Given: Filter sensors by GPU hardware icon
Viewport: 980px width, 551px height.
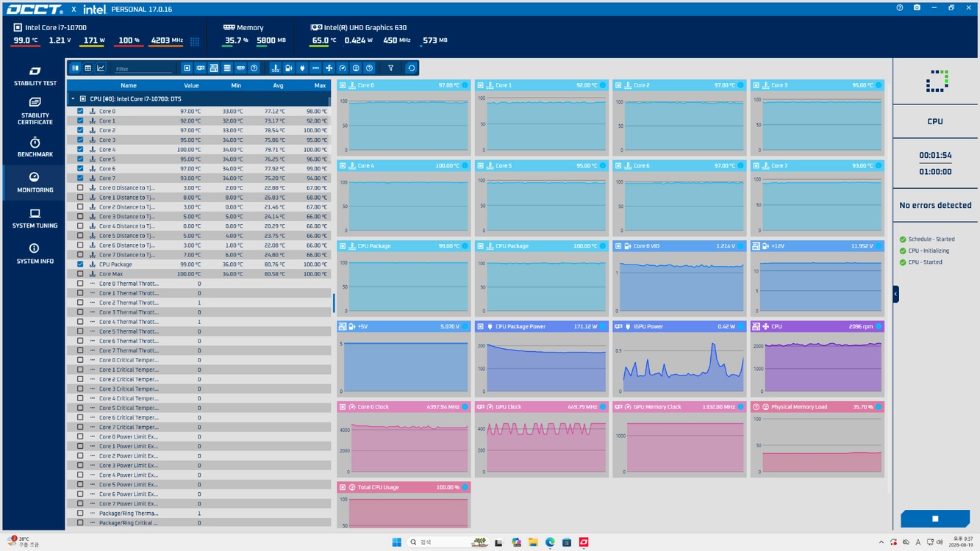Looking at the screenshot, I should click(200, 68).
